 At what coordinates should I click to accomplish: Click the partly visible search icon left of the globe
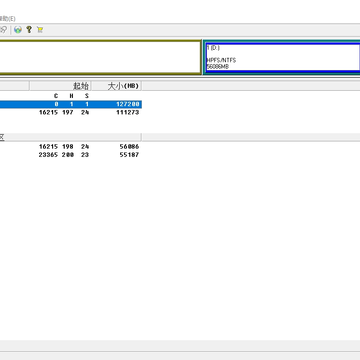(3, 30)
